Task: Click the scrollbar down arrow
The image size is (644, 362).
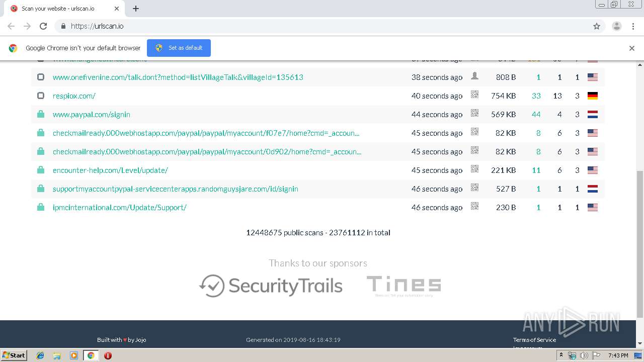Action: 640,344
